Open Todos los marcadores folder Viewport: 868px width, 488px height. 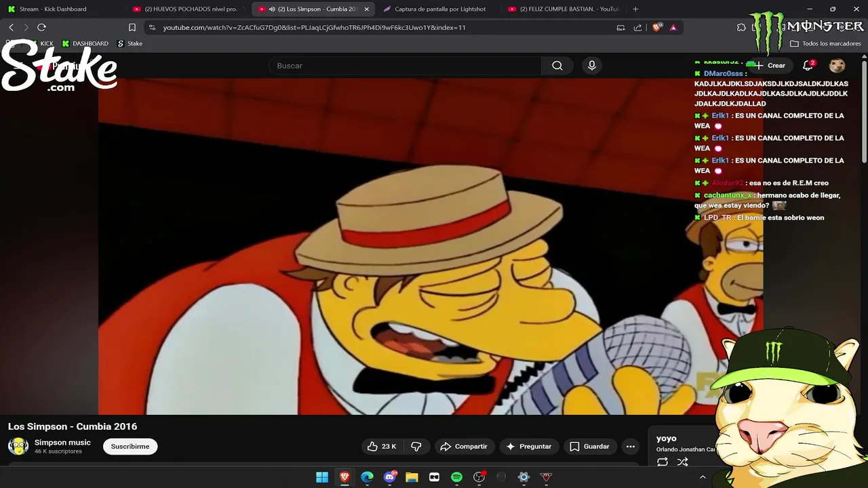pyautogui.click(x=825, y=43)
